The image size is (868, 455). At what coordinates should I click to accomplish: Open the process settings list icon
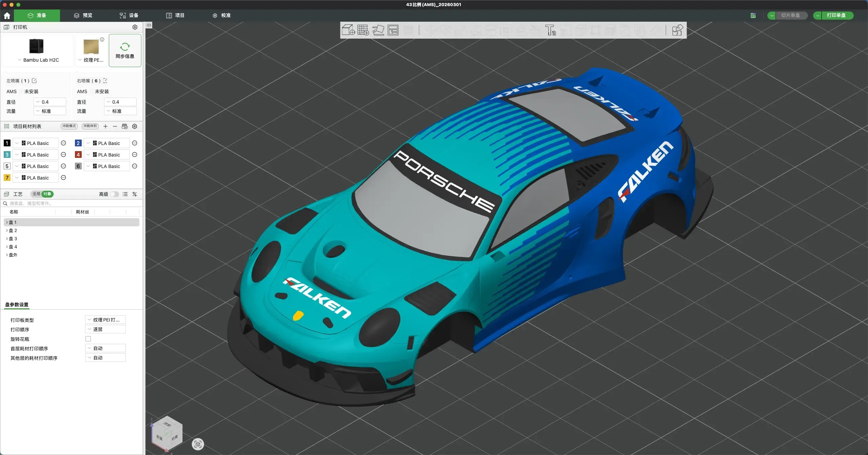[x=125, y=194]
